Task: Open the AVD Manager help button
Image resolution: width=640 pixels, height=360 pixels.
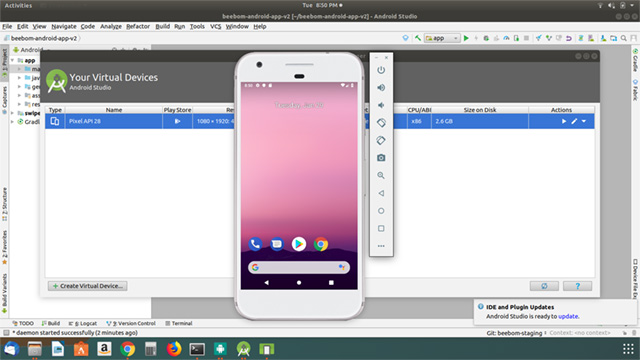Action: tap(577, 286)
